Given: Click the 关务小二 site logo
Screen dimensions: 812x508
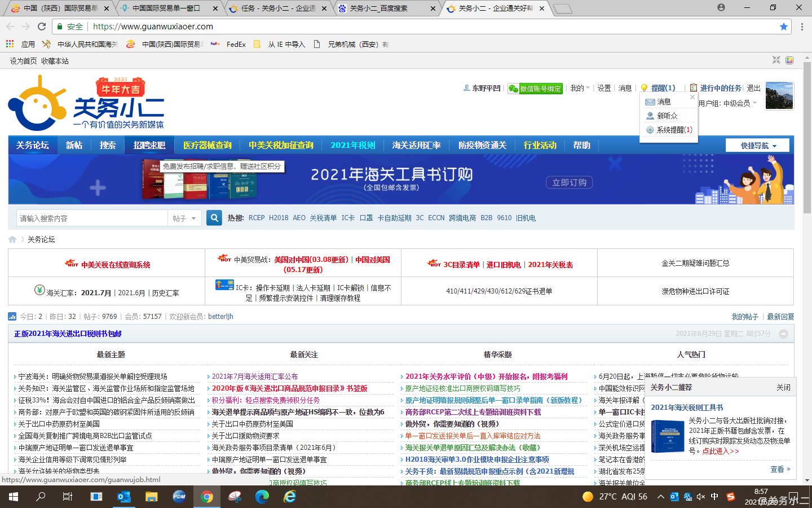Looking at the screenshot, I should pyautogui.click(x=86, y=103).
